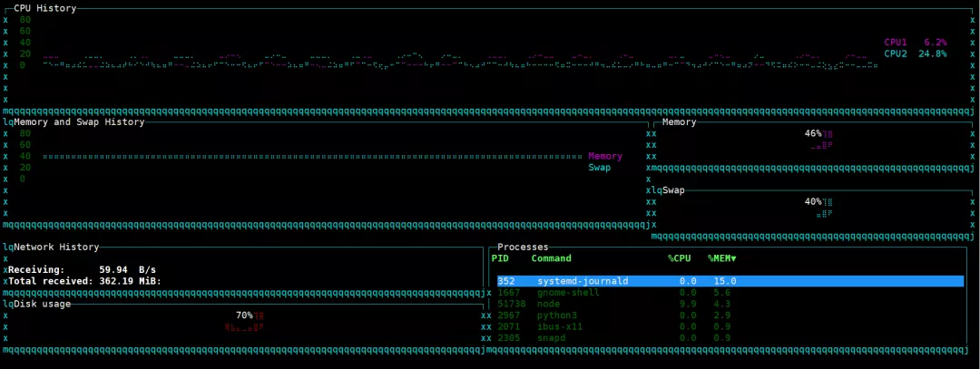Click the Total received 362.19 MiB line
Image resolution: width=980 pixels, height=369 pixels.
pos(85,281)
